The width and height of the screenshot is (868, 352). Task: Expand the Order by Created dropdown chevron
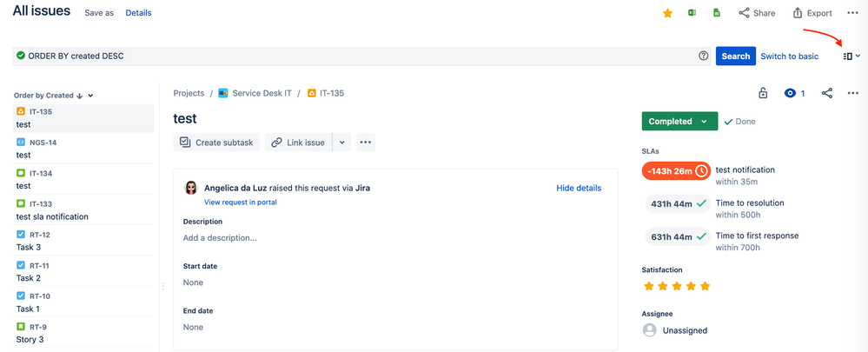coord(90,96)
